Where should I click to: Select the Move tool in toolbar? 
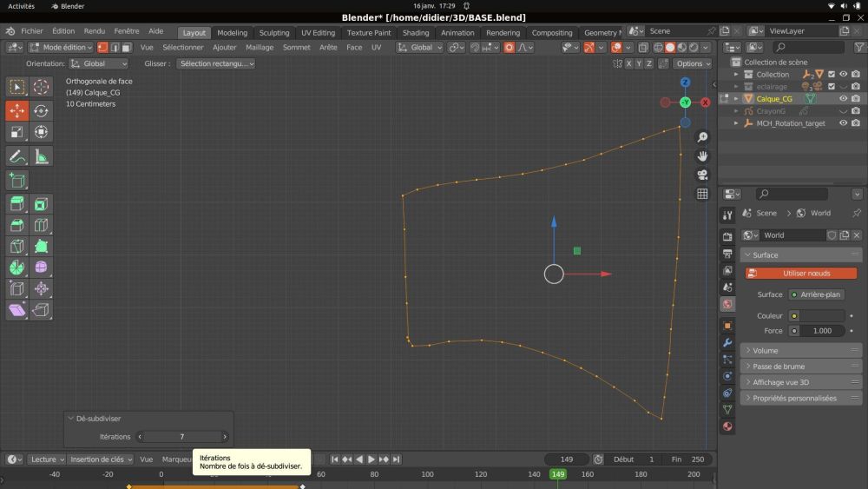point(17,110)
